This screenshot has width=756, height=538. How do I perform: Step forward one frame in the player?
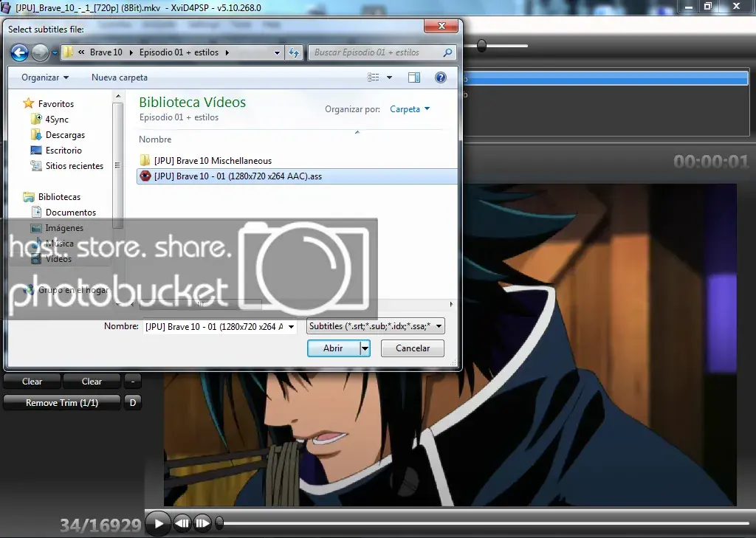[x=202, y=523]
